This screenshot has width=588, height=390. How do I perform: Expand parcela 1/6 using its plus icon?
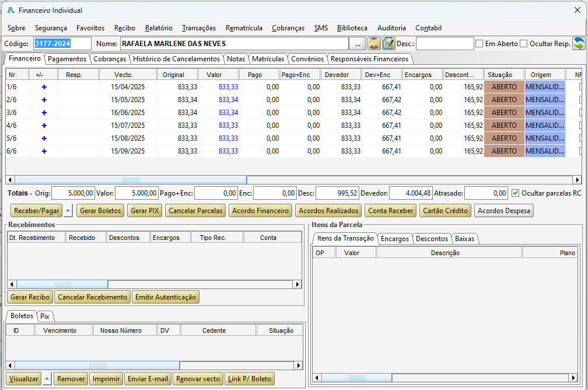click(44, 87)
